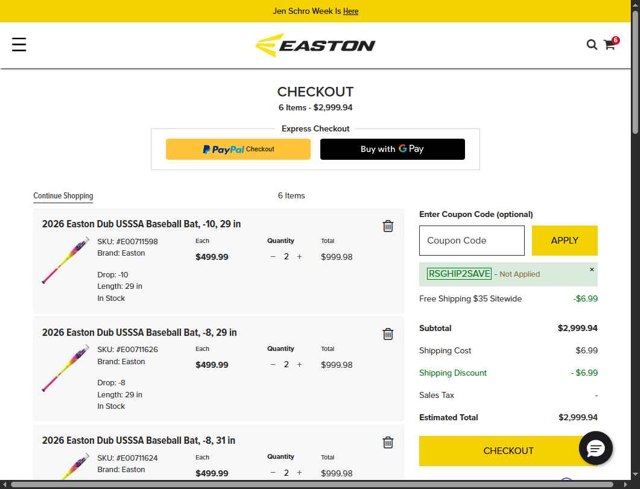Open the hamburger navigation menu
Image resolution: width=640 pixels, height=489 pixels.
pos(19,44)
